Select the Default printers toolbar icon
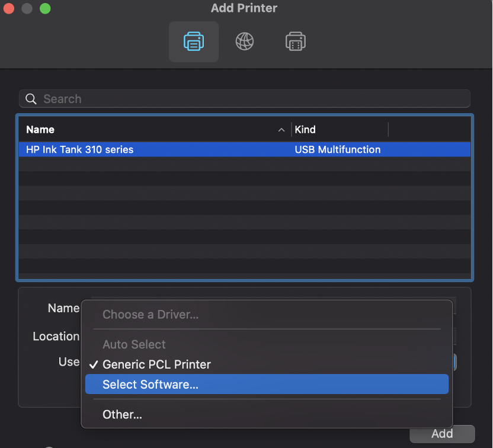 click(194, 41)
